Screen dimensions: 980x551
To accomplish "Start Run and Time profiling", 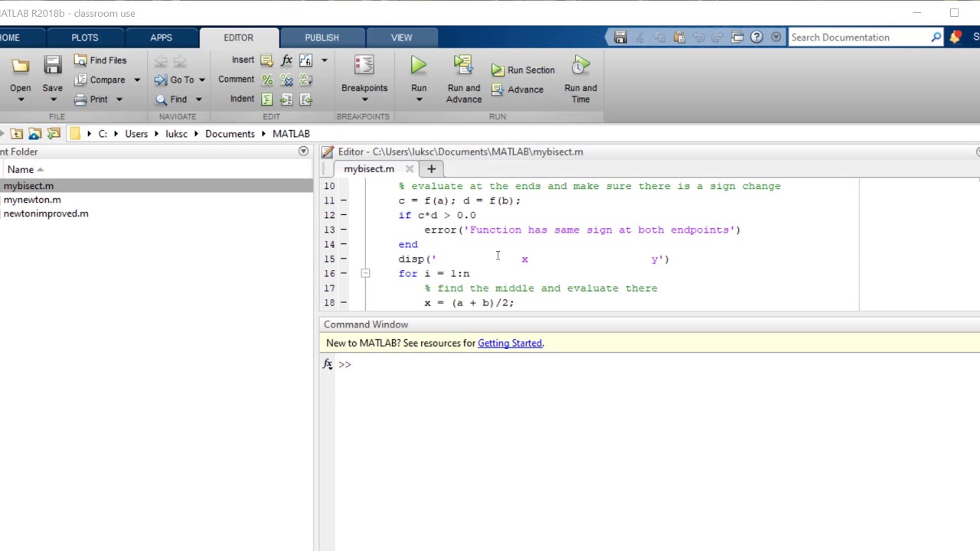I will (580, 80).
